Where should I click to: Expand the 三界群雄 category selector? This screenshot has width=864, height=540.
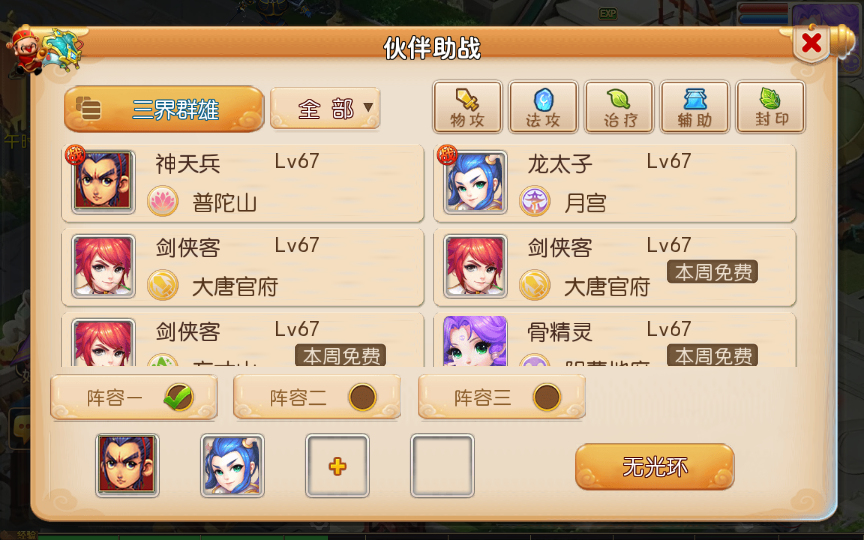point(164,109)
